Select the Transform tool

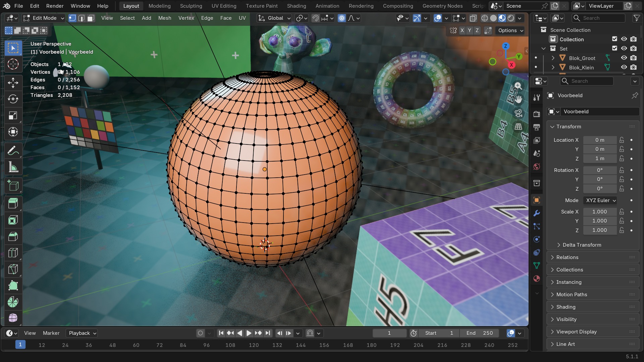coord(13,132)
